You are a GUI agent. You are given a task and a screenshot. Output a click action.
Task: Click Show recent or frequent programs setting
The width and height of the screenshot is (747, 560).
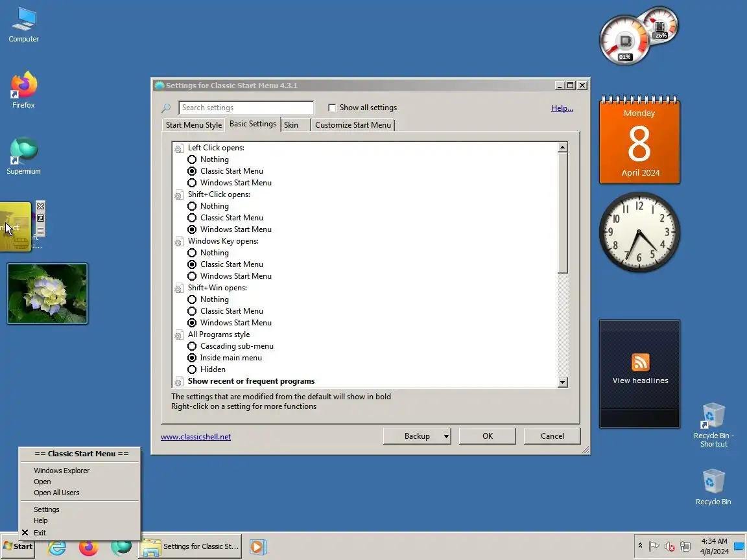251,381
